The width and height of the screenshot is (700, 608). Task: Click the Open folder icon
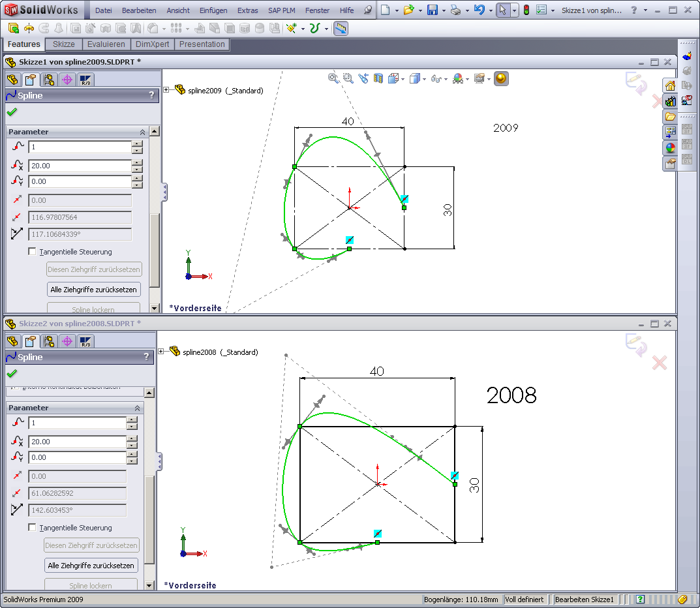pos(408,10)
